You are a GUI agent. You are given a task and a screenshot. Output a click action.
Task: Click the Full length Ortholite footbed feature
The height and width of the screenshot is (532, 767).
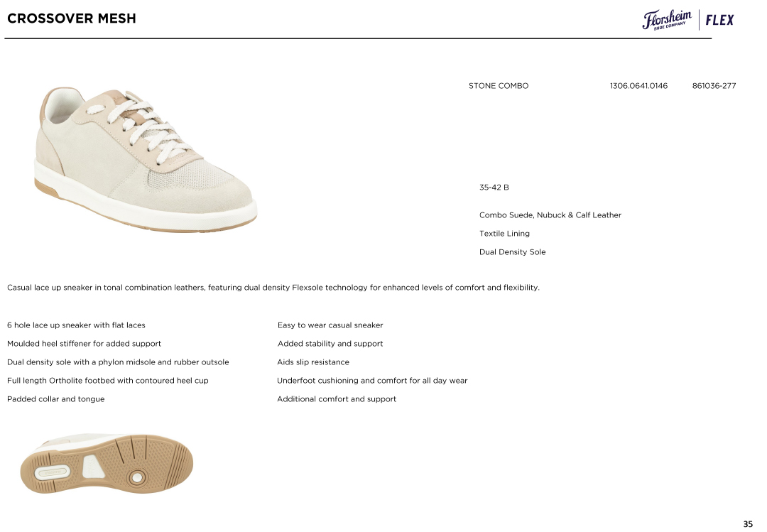point(107,381)
